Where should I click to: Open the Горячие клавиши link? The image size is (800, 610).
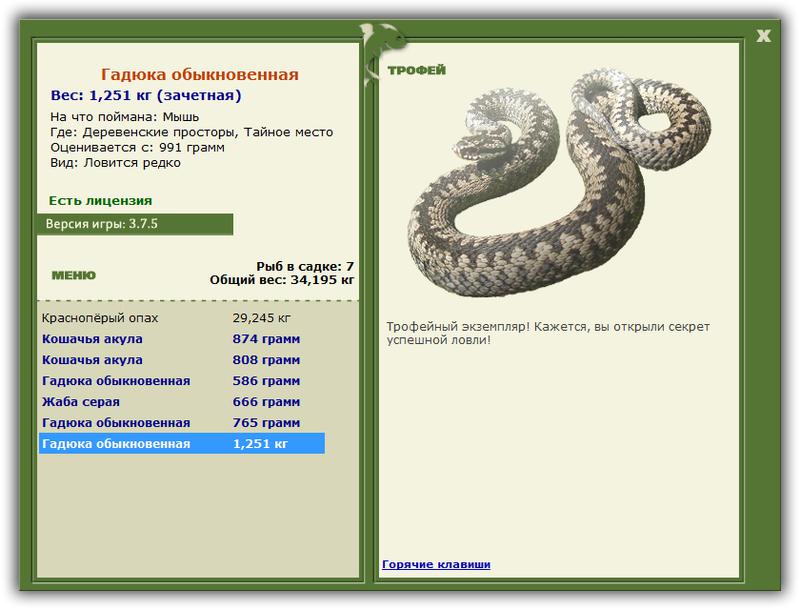[436, 564]
